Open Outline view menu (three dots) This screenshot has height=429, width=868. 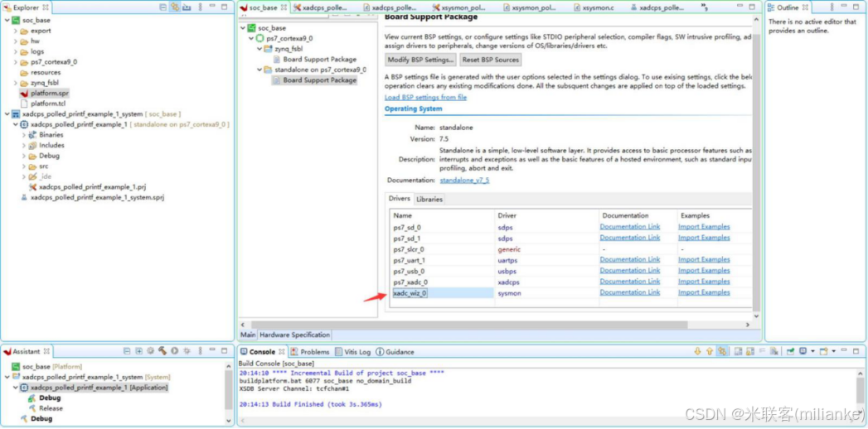831,7
